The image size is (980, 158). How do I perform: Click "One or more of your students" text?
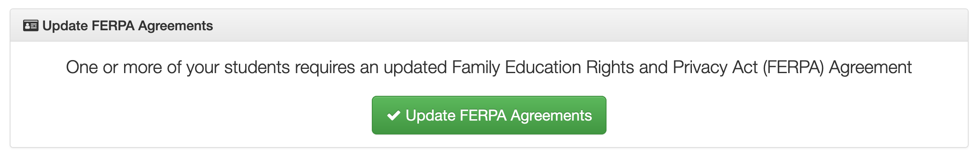tap(178, 67)
